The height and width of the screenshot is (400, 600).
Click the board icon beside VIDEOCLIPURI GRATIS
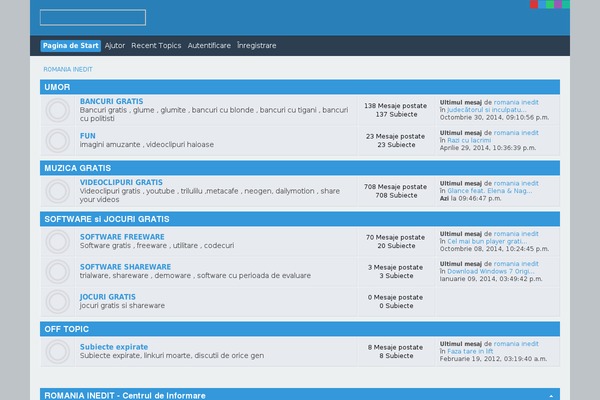58,191
